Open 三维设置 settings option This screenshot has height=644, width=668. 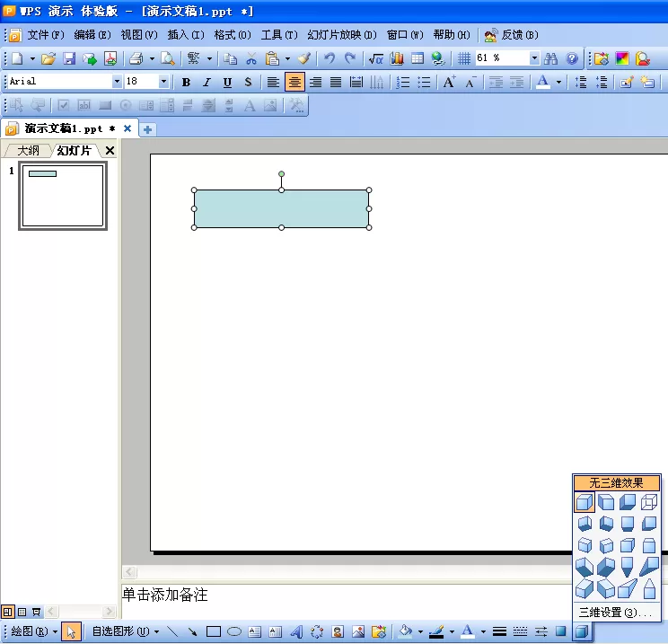pyautogui.click(x=616, y=613)
